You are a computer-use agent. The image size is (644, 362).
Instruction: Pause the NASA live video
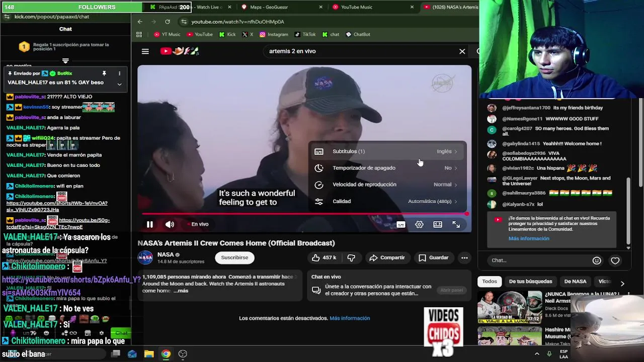click(149, 224)
